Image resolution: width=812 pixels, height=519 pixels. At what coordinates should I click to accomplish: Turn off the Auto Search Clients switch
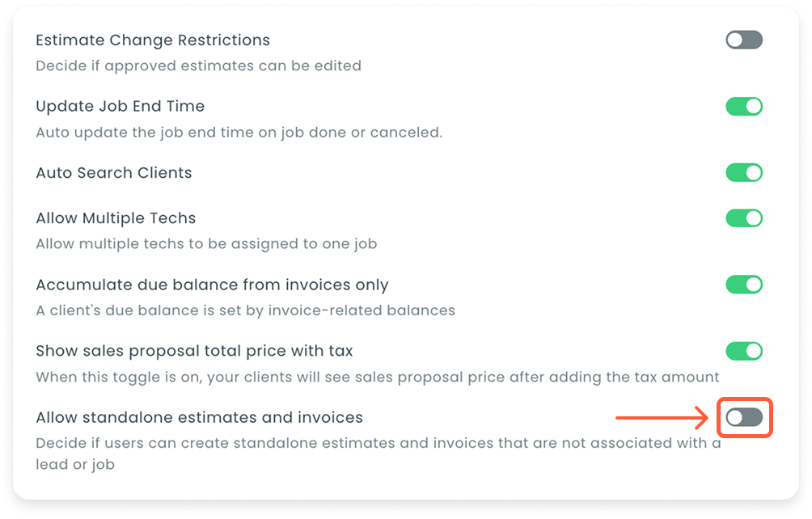pos(744,172)
